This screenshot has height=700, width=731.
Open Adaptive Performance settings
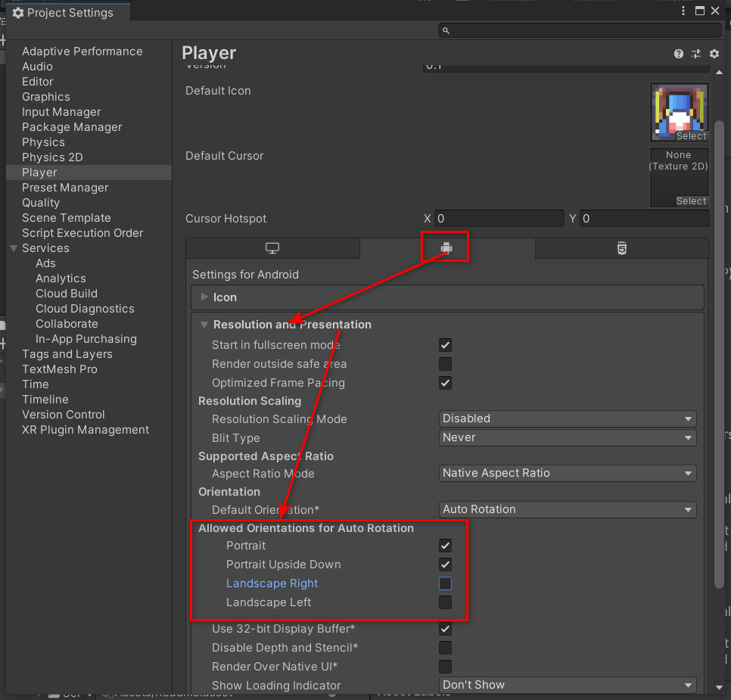(x=82, y=51)
